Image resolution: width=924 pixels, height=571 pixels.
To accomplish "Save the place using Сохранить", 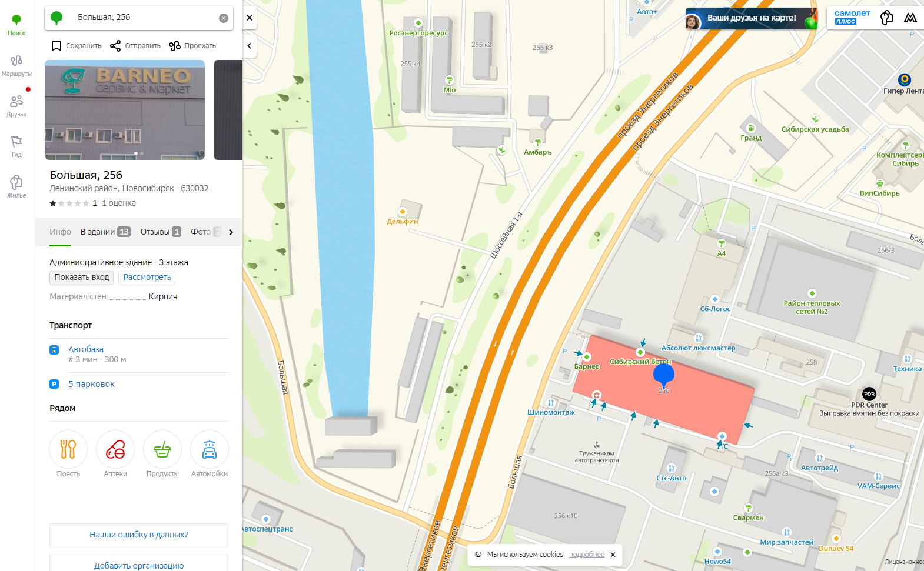I will coord(77,46).
